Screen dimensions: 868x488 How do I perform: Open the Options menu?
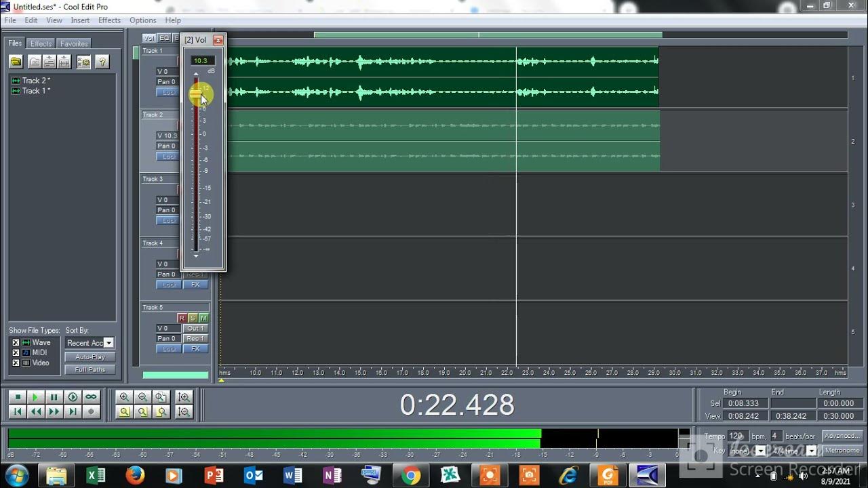(x=142, y=20)
